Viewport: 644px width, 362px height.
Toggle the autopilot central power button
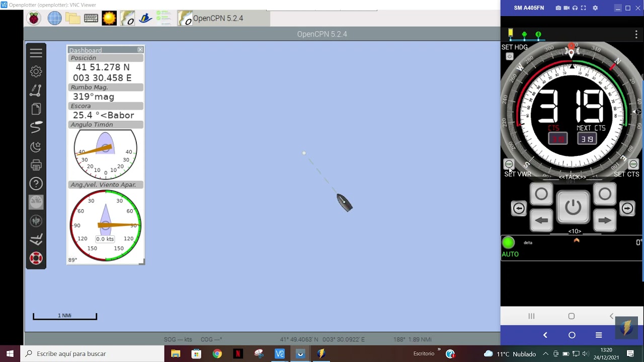pyautogui.click(x=573, y=207)
